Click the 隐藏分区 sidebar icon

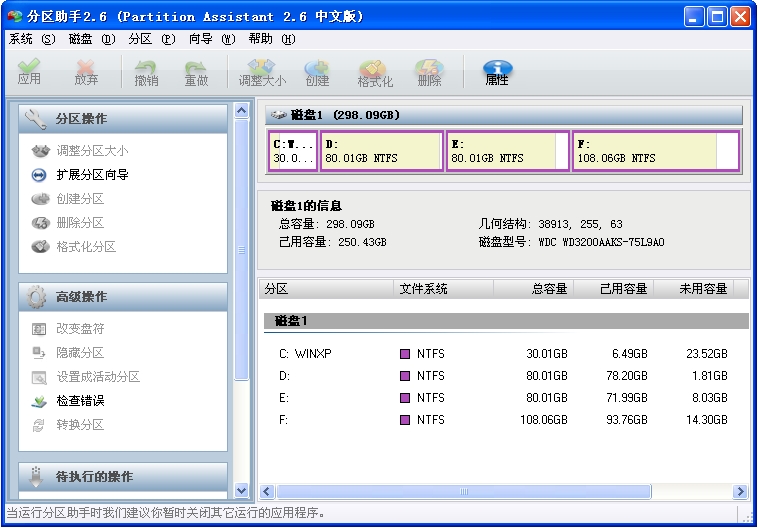pyautogui.click(x=39, y=353)
